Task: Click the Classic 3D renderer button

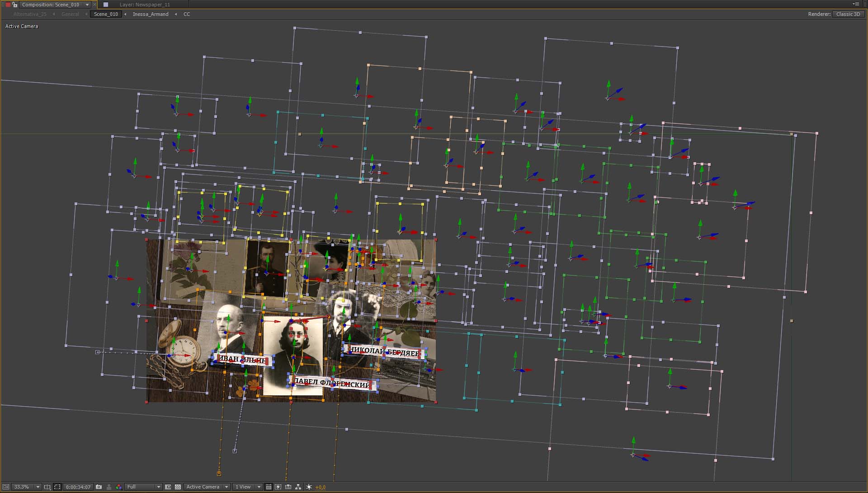Action: pos(848,14)
